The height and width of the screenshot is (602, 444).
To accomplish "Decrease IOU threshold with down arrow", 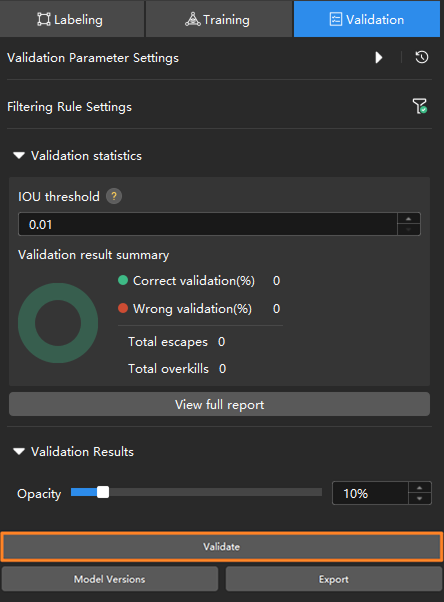I will click(409, 230).
